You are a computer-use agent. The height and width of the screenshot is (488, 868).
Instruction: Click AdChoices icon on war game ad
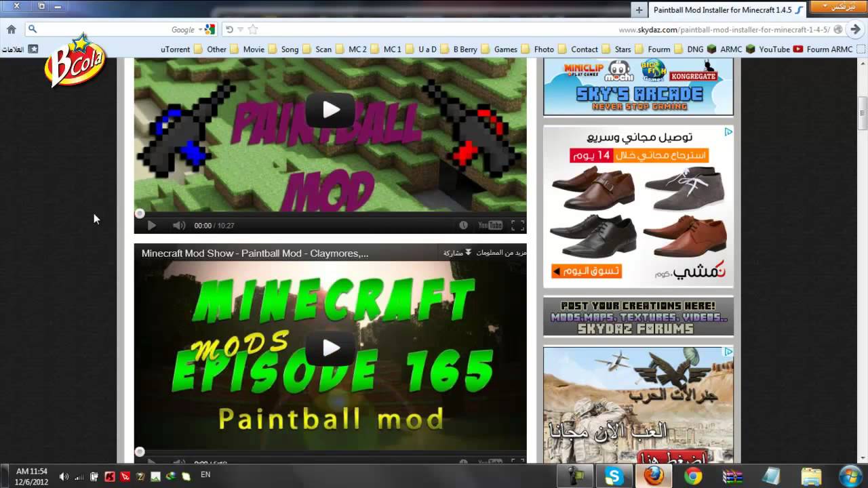tap(728, 352)
